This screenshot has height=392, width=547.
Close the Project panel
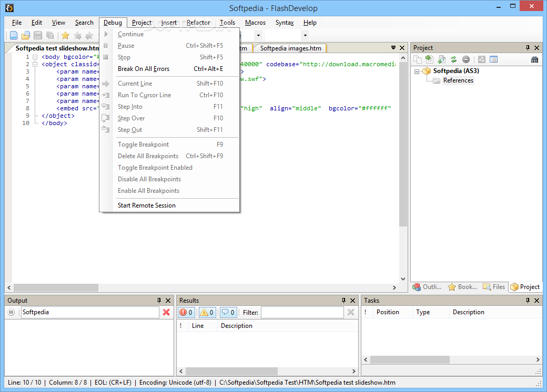point(536,48)
